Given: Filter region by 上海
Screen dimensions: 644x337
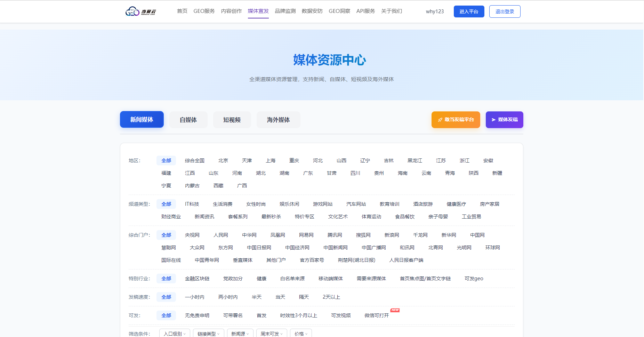Looking at the screenshot, I should [271, 160].
